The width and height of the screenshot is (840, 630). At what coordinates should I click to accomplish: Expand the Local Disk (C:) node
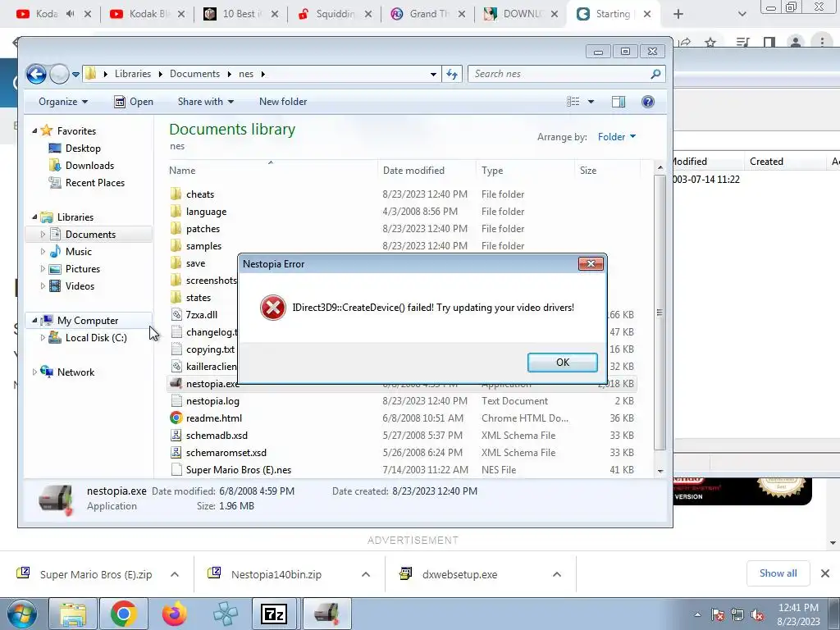point(43,337)
